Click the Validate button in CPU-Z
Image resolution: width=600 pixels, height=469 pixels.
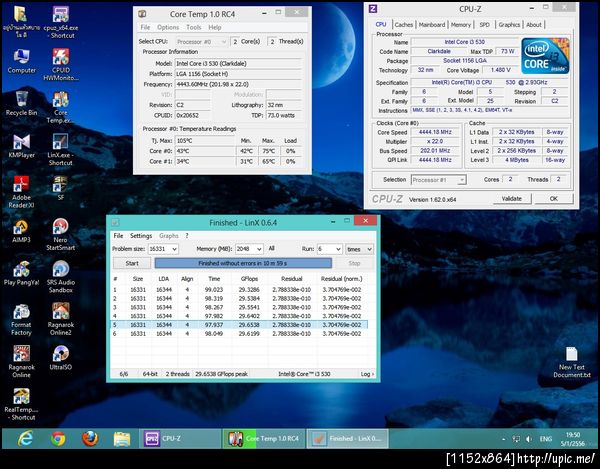[x=512, y=199]
